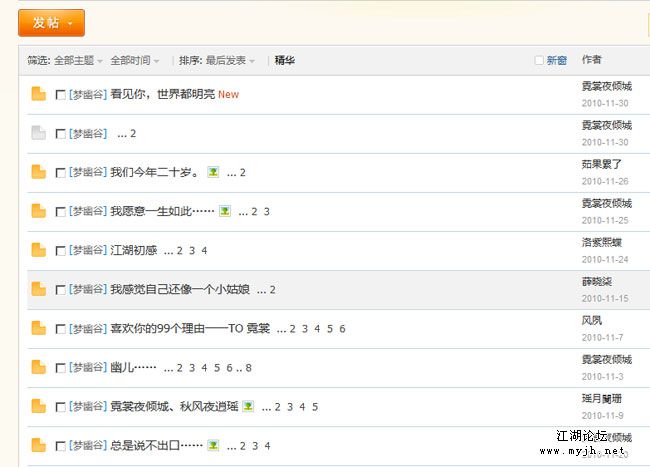This screenshot has width=650, height=467.
Task: Click image attachment icon on 我愿意一生如此 thread
Action: [x=225, y=211]
